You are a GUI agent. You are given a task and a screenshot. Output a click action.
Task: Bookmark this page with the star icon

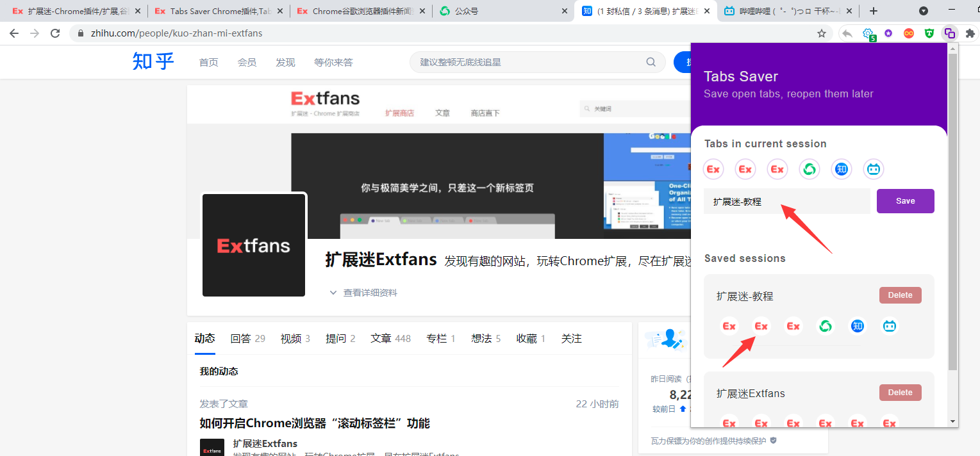pos(822,33)
